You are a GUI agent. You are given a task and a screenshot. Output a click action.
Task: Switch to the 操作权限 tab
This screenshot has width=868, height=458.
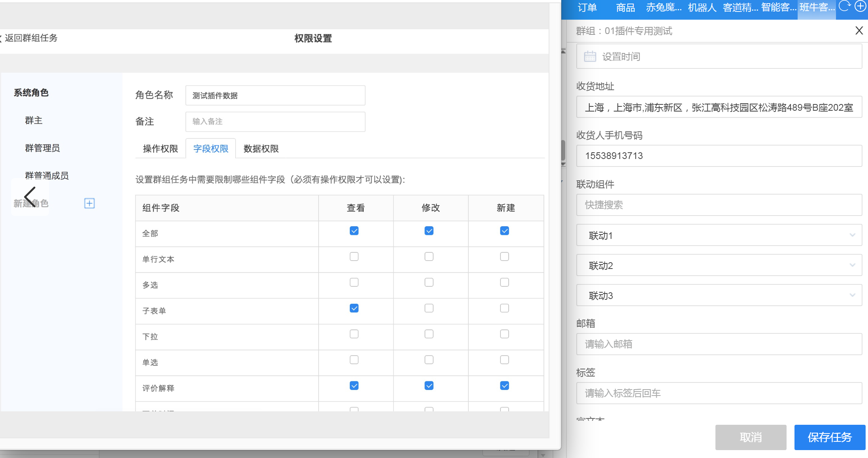[160, 149]
